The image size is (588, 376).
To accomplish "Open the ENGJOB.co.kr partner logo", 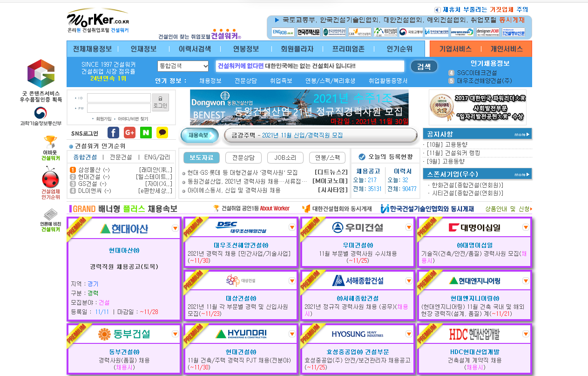I will [283, 32].
